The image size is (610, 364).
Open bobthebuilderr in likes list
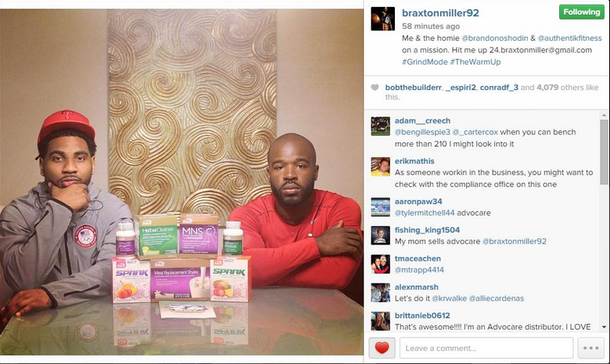(x=413, y=87)
